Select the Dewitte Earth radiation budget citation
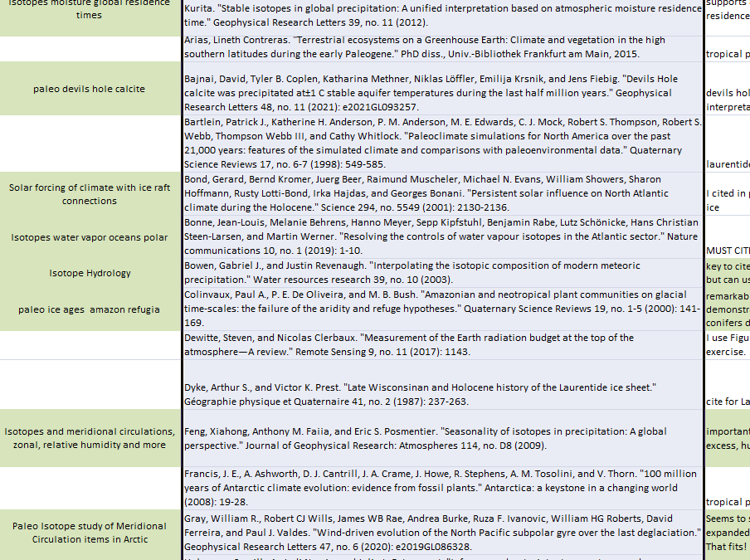The image size is (750, 560). (x=442, y=344)
